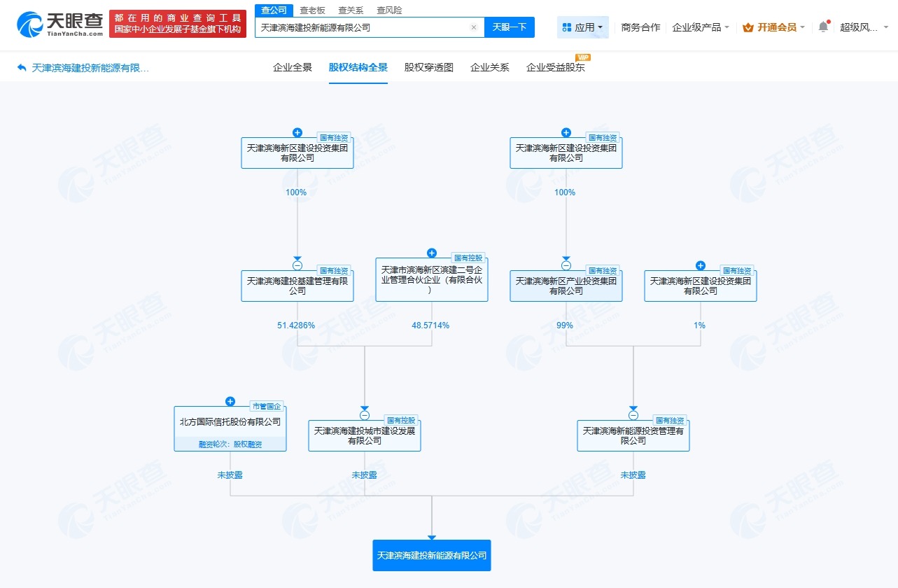Screen dimensions: 898x588
Task: Open the 应用 dropdown
Action: click(x=582, y=26)
